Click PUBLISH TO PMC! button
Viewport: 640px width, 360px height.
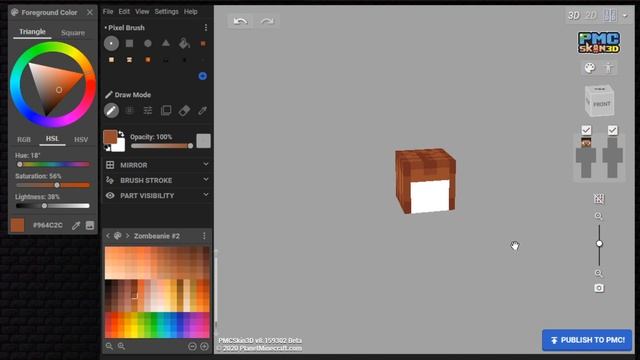[587, 340]
